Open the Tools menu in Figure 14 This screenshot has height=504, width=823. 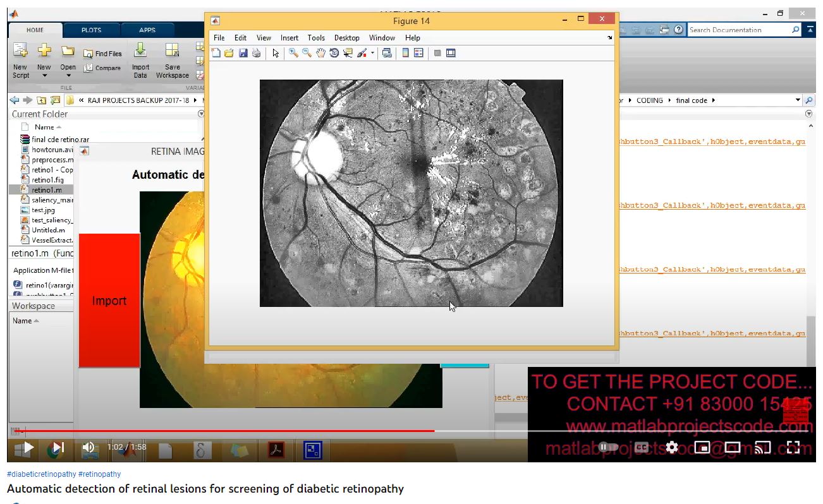pos(316,38)
